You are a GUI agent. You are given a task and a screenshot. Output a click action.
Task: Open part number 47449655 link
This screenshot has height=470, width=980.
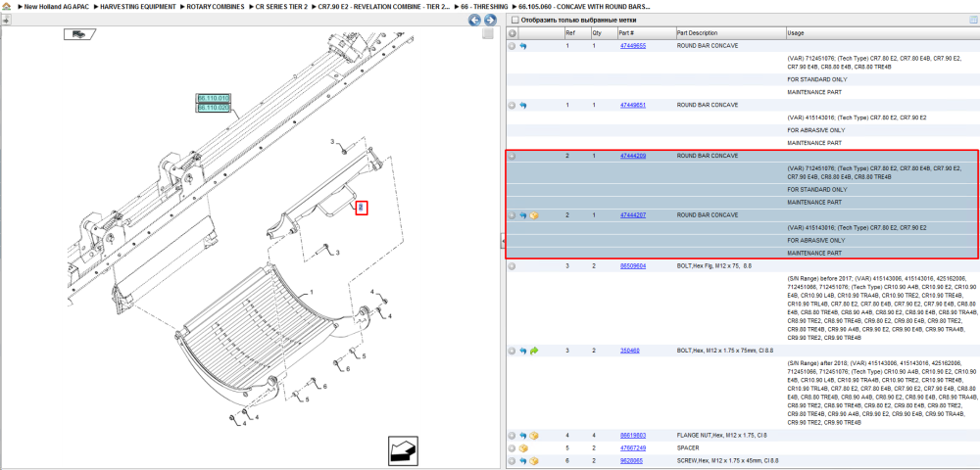pos(632,46)
